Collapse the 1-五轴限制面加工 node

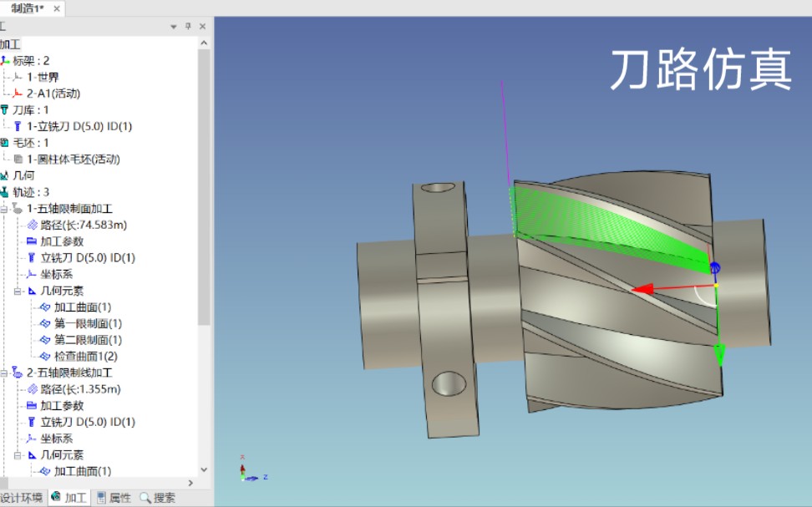pyautogui.click(x=3, y=209)
